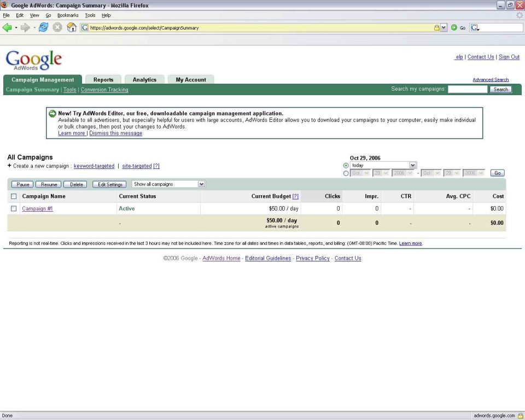Screen dimensions: 525x420
Task: Click 'Learn more' after the reporting time note
Action: tap(411, 243)
